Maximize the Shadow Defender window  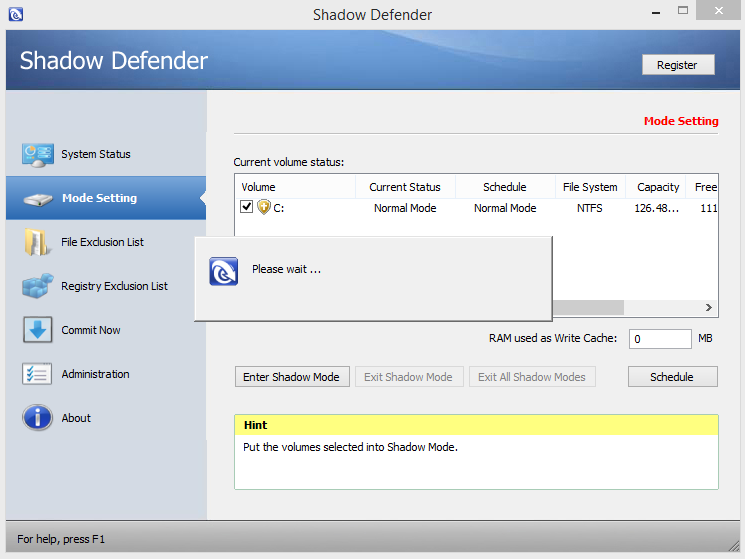coord(683,10)
